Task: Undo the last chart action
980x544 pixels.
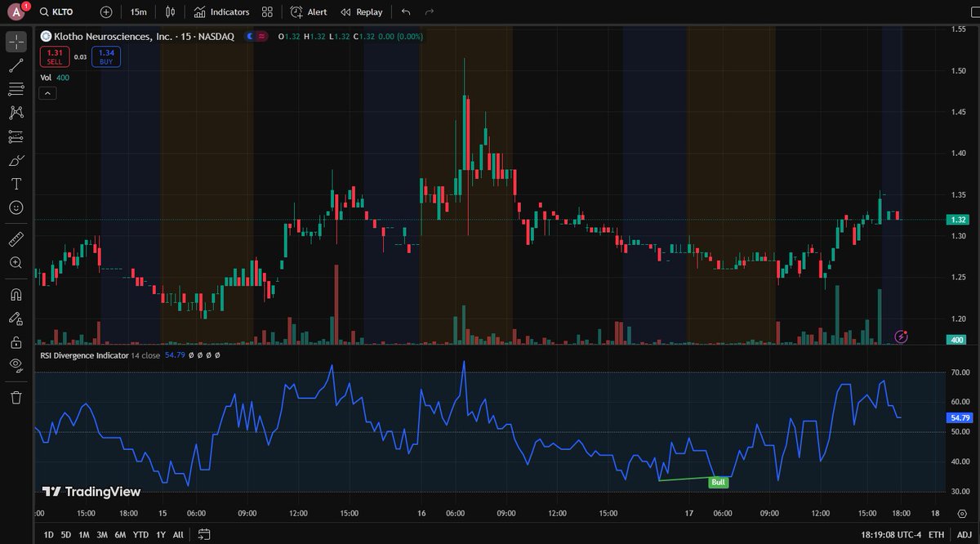Action: [x=407, y=12]
